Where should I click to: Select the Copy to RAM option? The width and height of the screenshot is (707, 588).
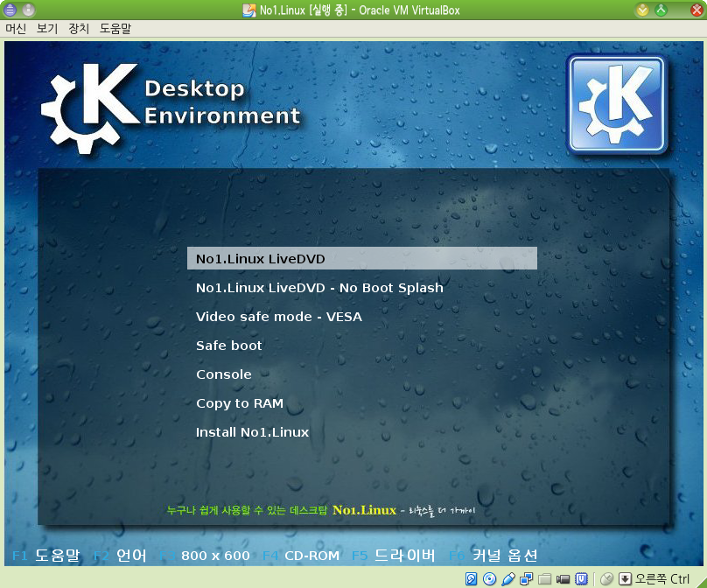coord(240,403)
